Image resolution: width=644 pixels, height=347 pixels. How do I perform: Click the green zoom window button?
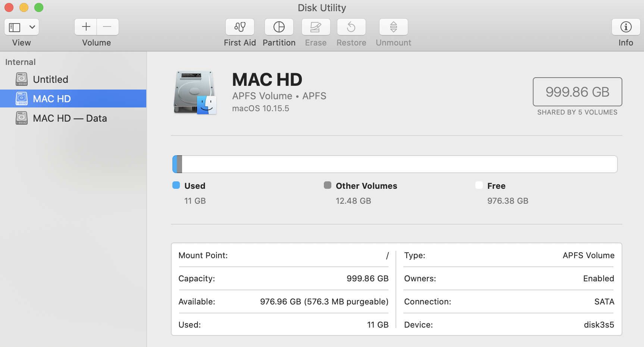click(39, 7)
